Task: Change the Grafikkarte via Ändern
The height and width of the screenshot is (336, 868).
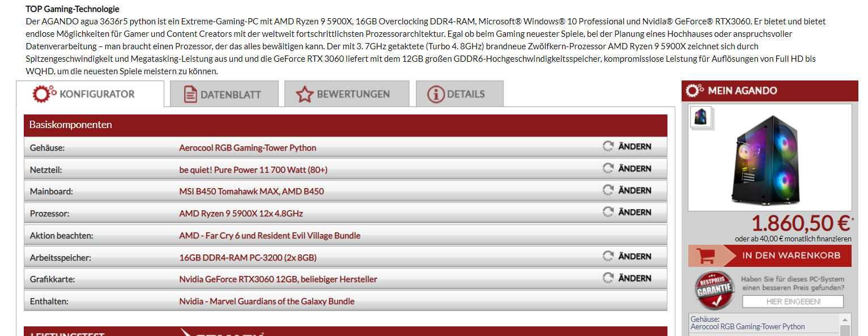Action: click(635, 278)
